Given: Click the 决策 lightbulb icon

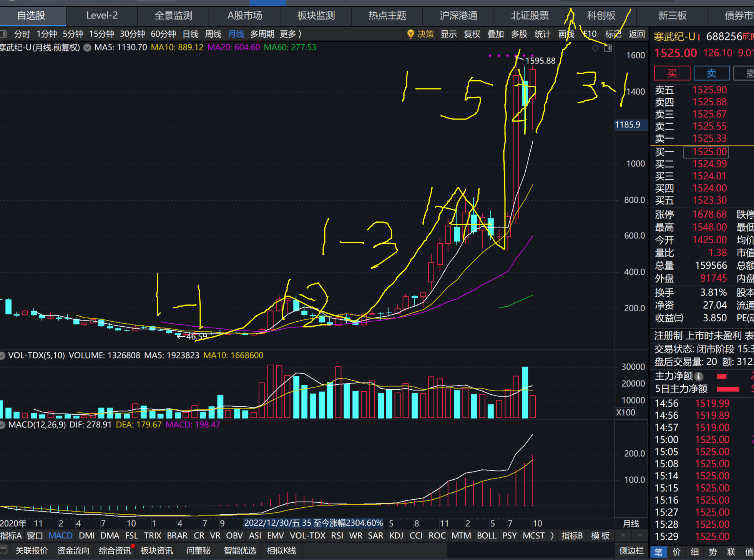Looking at the screenshot, I should pos(410,34).
